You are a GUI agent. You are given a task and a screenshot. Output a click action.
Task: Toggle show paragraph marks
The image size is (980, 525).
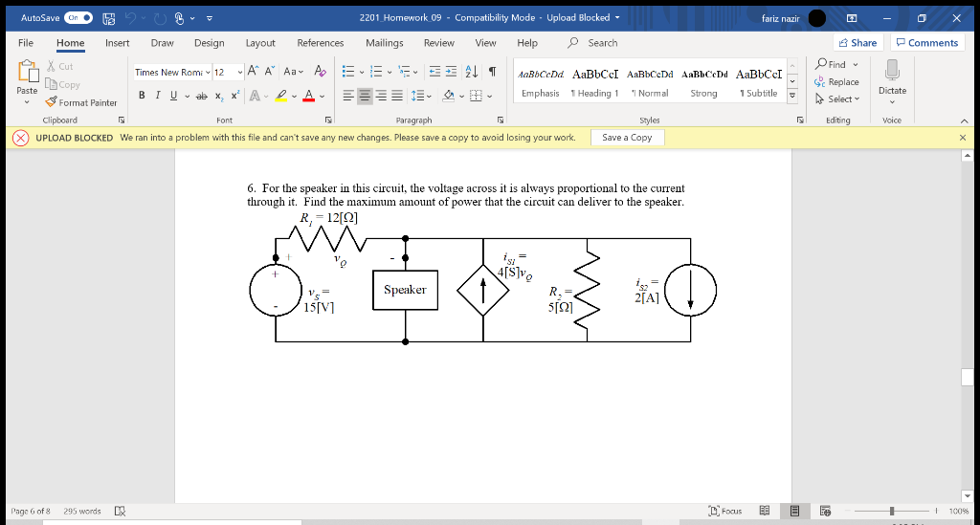tap(493, 72)
